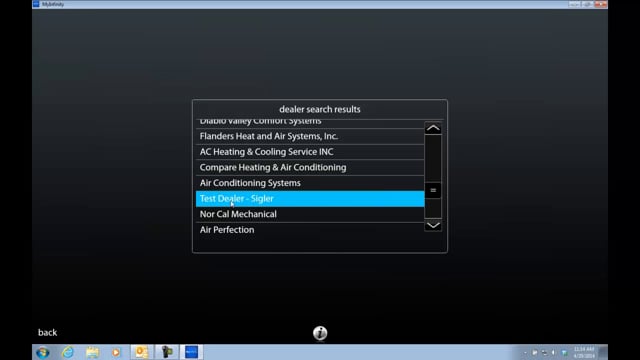Select Nor Cal Mechanical dealer
The width and height of the screenshot is (640, 360).
[310, 214]
